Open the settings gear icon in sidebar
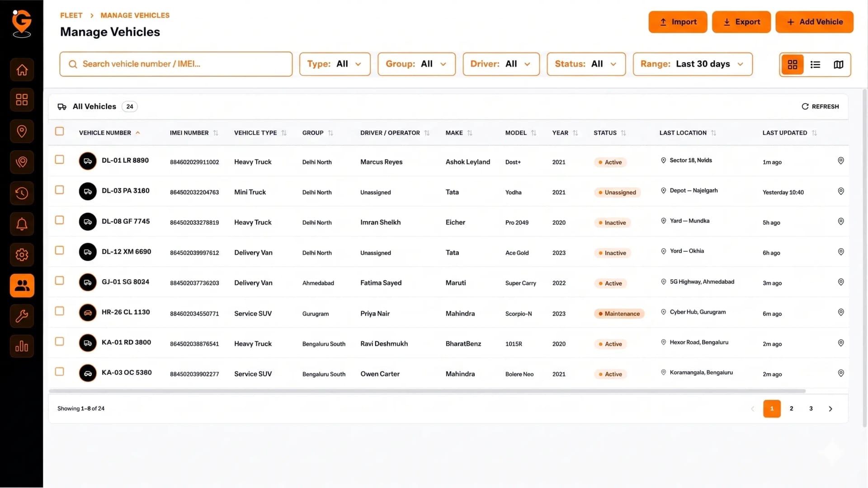Image resolution: width=868 pixels, height=488 pixels. tap(22, 255)
